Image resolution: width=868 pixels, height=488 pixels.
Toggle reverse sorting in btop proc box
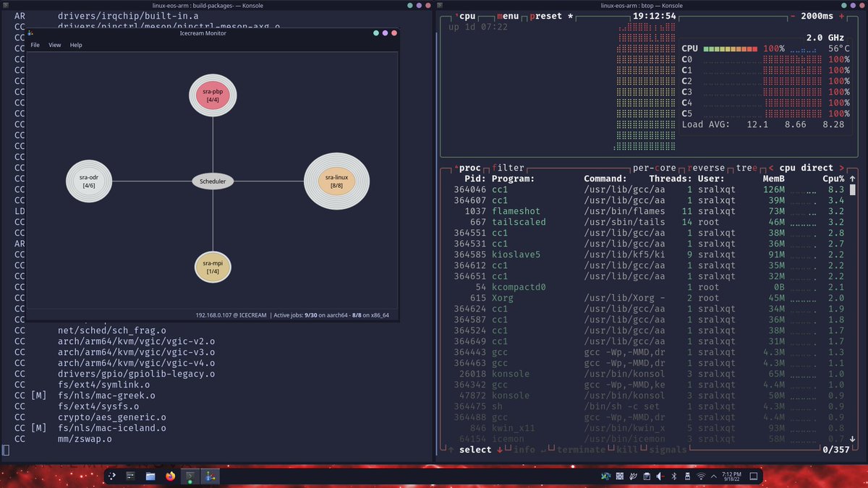tap(706, 168)
